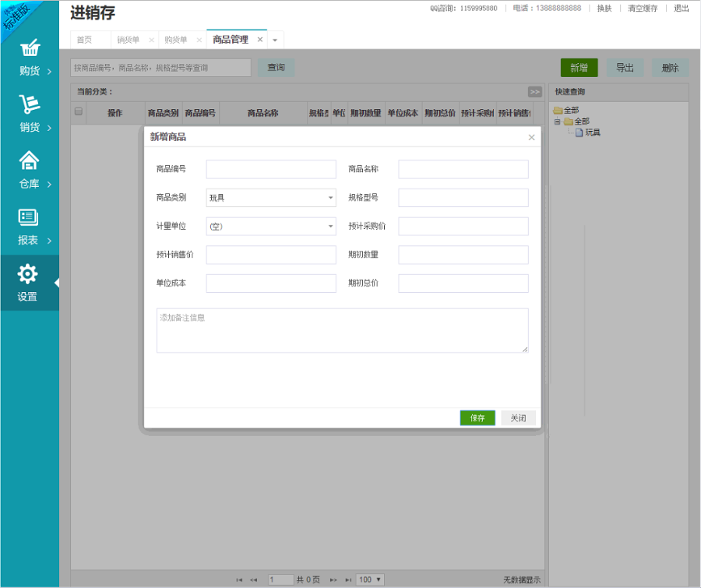Toggle the select-all checkbox in table header
Image resolution: width=701 pixels, height=588 pixels.
click(78, 112)
